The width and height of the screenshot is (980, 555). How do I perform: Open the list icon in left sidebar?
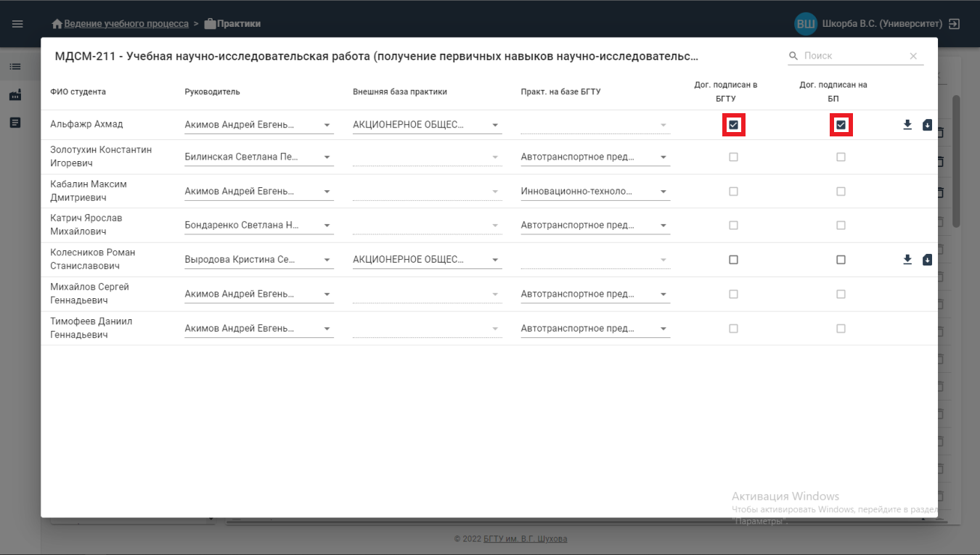[x=15, y=66]
